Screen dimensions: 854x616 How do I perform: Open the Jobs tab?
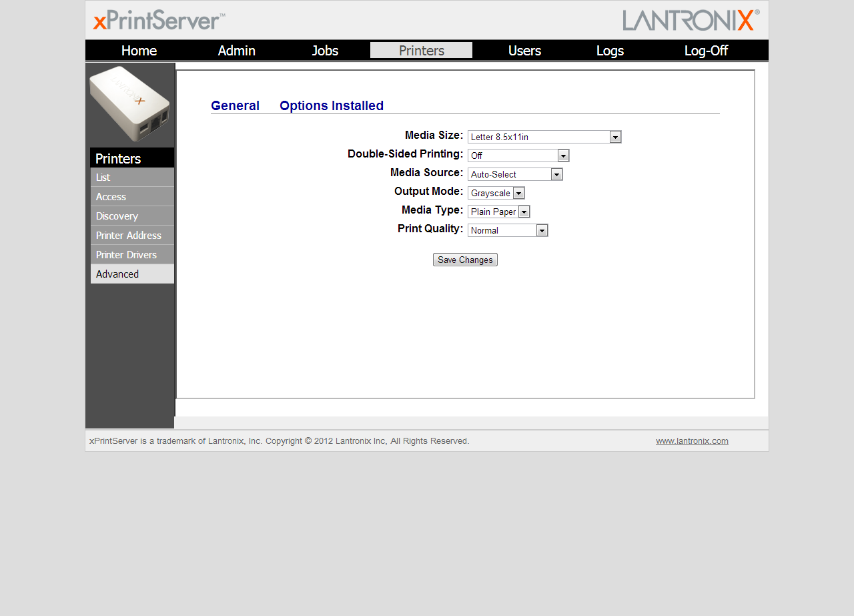point(325,51)
